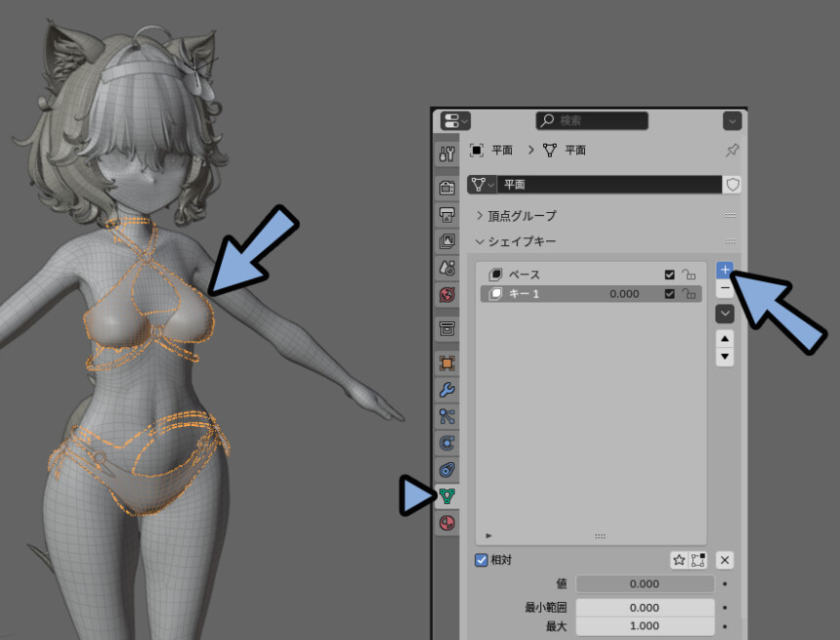Screen dimensions: 840x640
Task: Toggle shape key pin star icon
Action: tap(679, 560)
